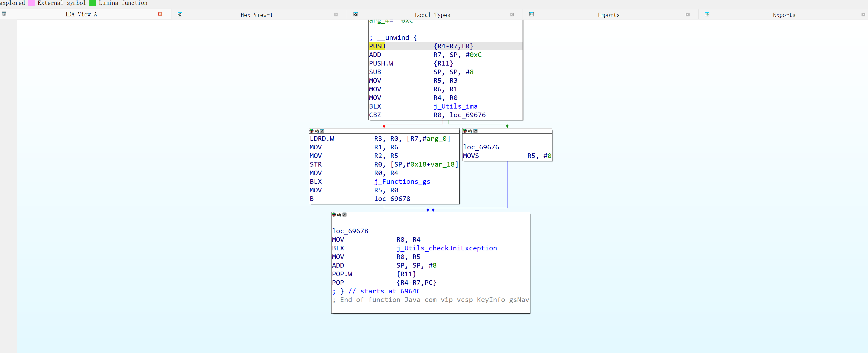
Task: Click the pencil icon on the loc_69678 block
Action: tap(339, 215)
